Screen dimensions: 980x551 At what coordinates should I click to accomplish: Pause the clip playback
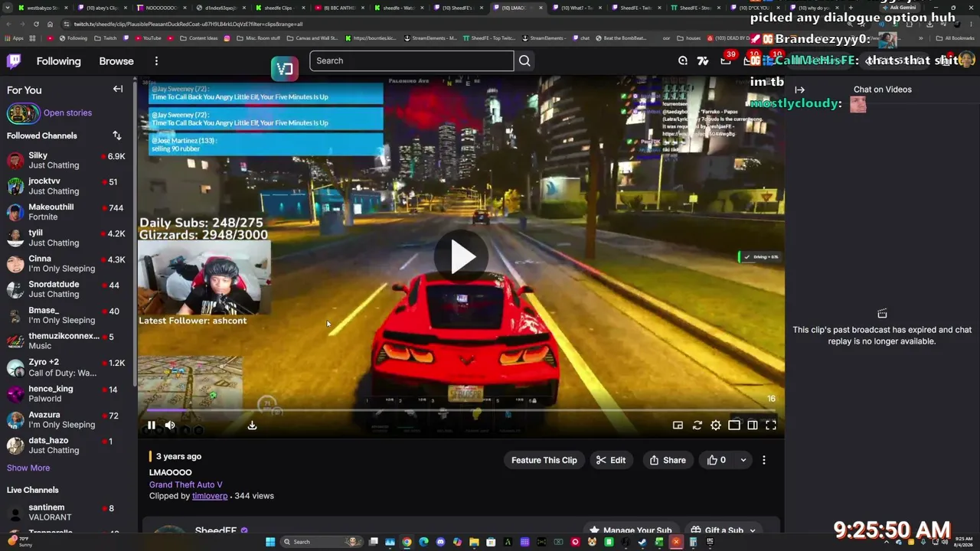click(152, 425)
